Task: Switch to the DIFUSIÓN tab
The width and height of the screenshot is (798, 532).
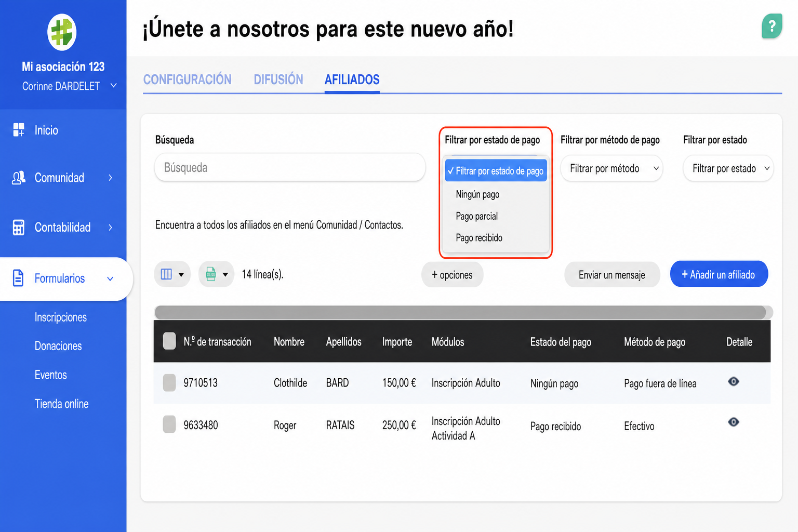Action: point(278,79)
